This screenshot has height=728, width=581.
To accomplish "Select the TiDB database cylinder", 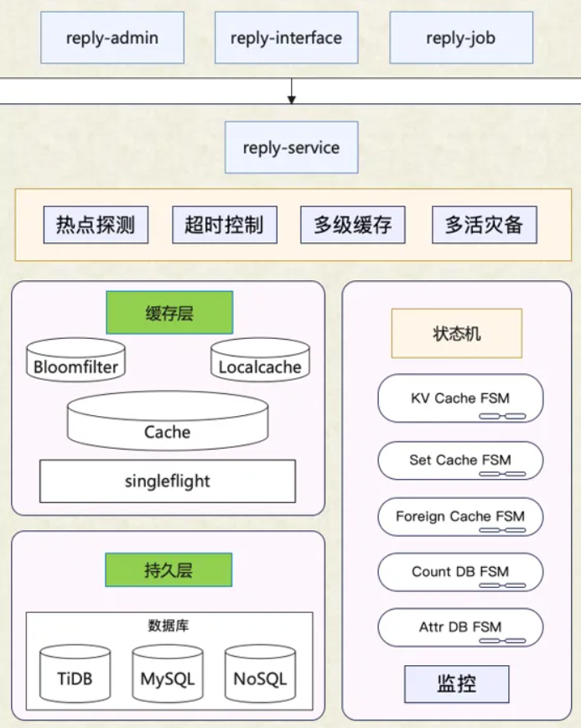I will 75,673.
